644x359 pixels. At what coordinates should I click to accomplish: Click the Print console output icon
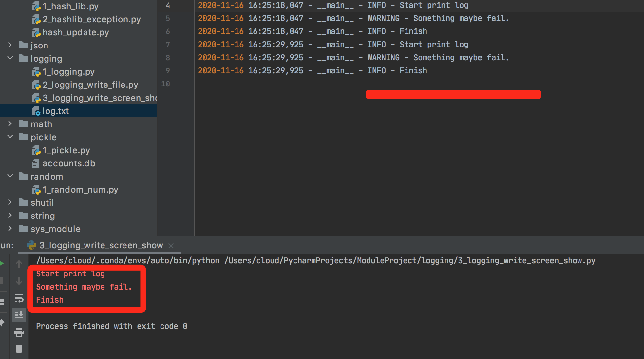19,332
